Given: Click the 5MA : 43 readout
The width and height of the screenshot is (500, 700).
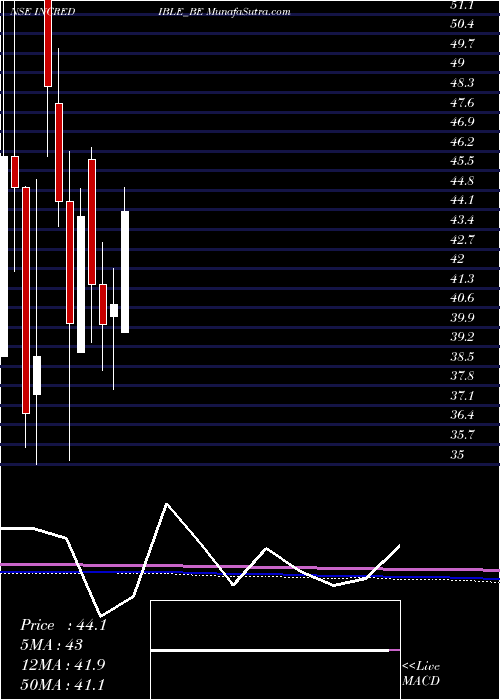Looking at the screenshot, I should 52,645.
